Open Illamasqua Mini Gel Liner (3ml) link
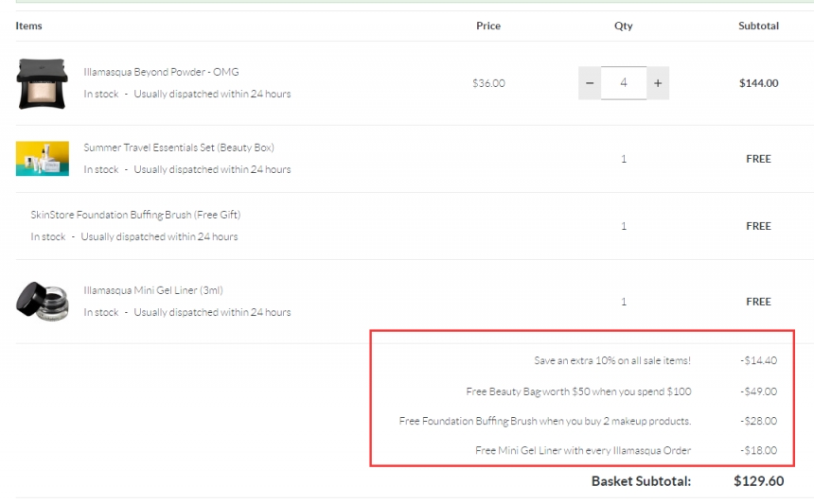The width and height of the screenshot is (814, 504). point(153,290)
